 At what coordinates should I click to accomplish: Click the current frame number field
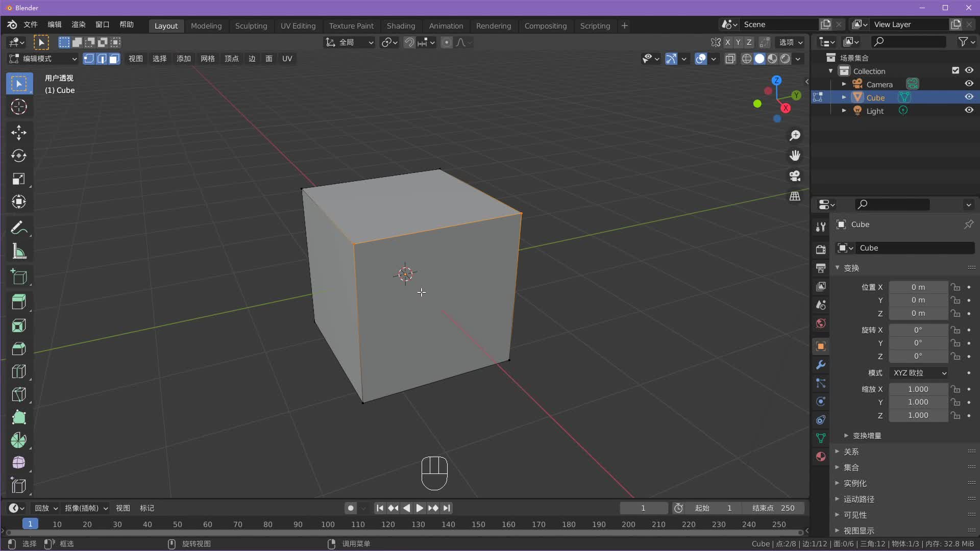(643, 508)
